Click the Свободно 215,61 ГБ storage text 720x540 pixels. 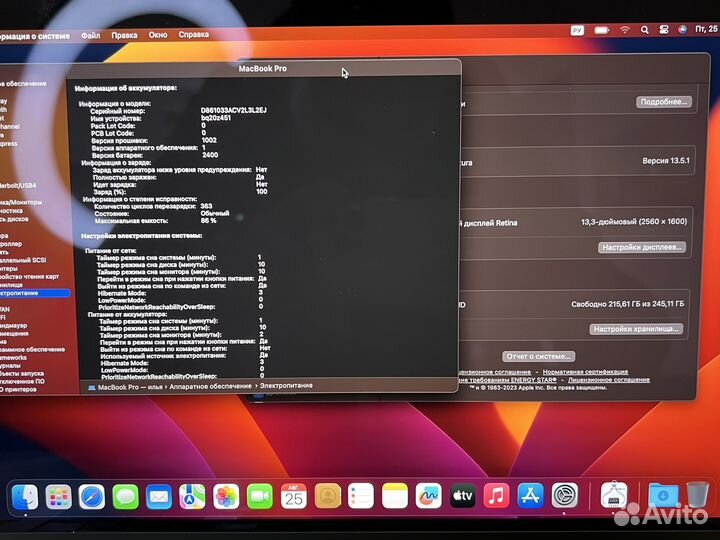pos(627,304)
